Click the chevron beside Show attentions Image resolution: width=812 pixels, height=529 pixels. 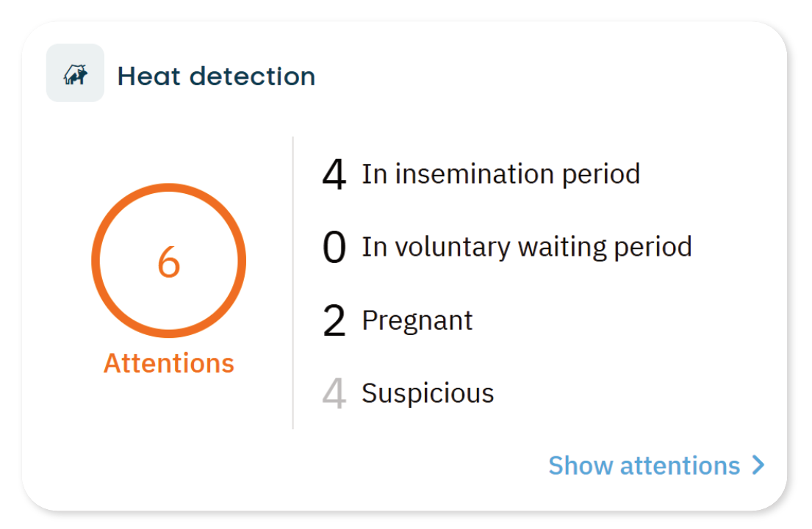tap(758, 465)
